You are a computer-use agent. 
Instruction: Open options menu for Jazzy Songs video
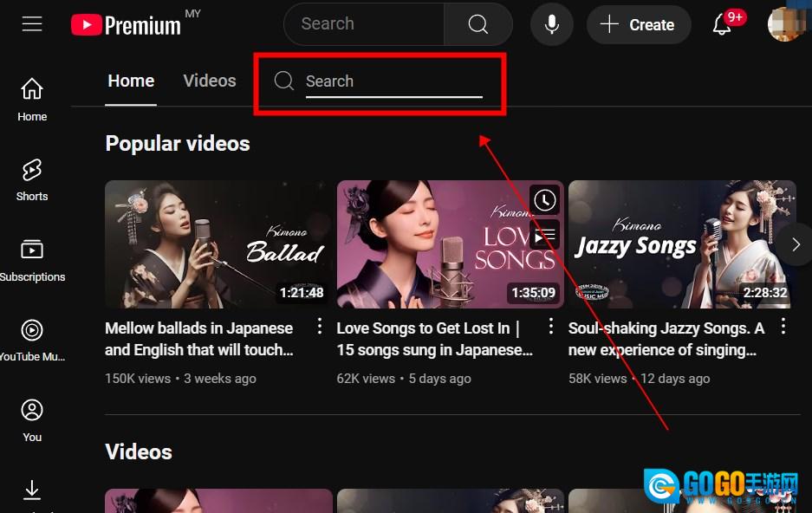click(783, 327)
